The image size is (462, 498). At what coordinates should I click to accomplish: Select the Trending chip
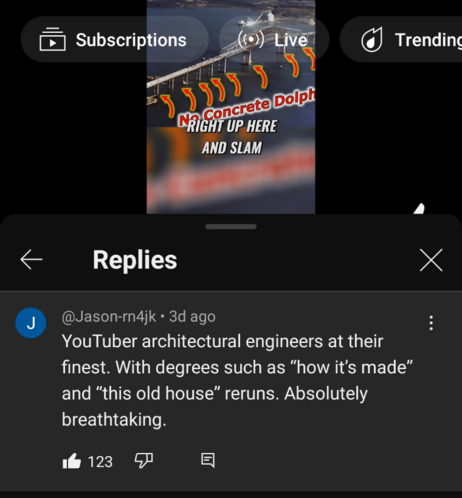pos(401,39)
